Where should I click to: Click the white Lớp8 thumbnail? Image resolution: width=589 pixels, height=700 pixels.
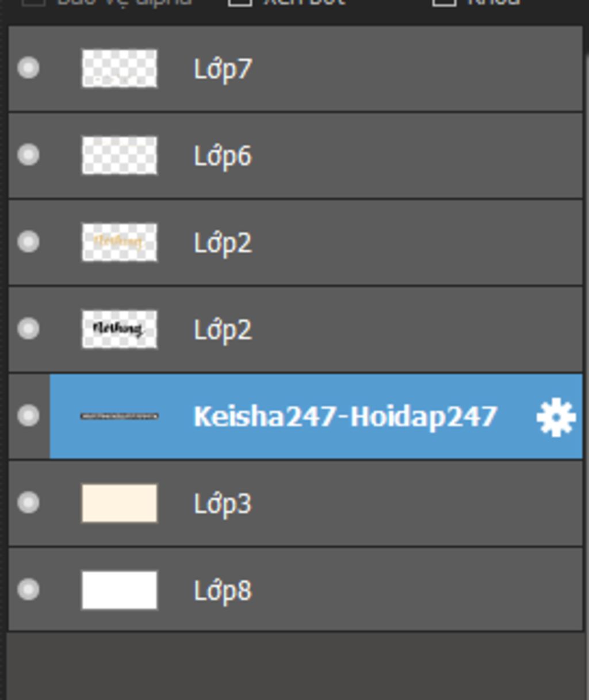click(120, 590)
